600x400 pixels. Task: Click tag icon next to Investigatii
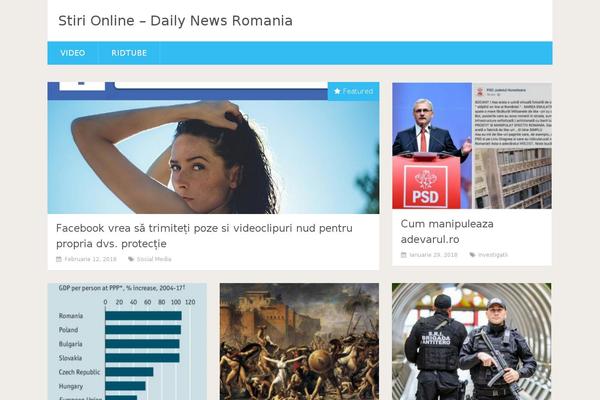(x=473, y=255)
